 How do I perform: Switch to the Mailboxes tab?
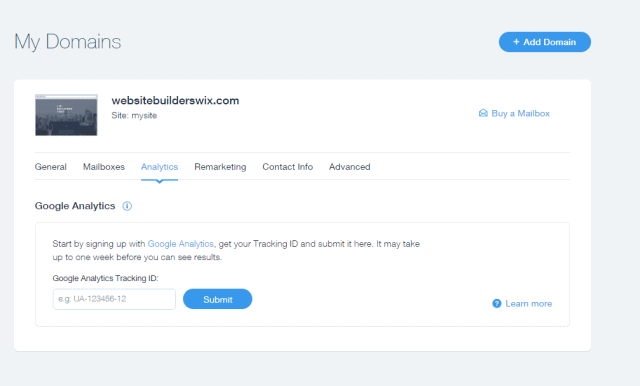click(x=104, y=167)
